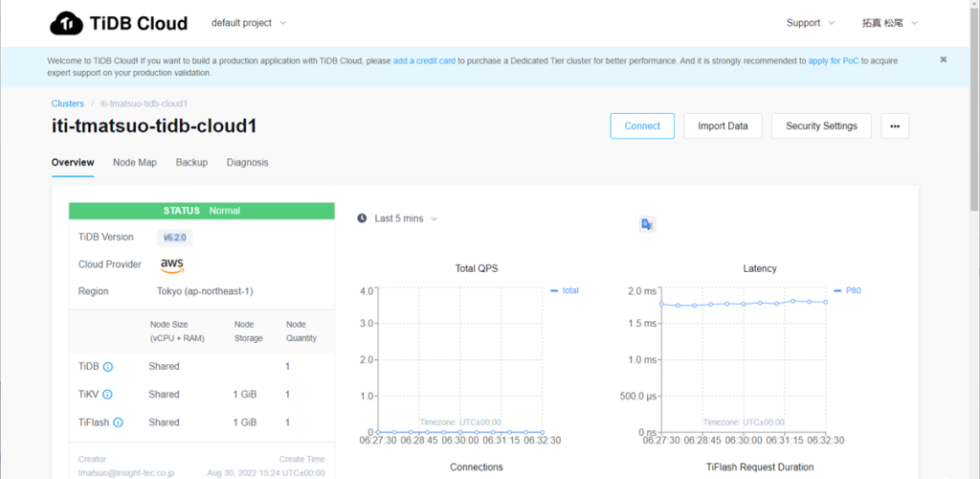The image size is (980, 479).
Task: Open Security Settings
Action: coord(821,125)
